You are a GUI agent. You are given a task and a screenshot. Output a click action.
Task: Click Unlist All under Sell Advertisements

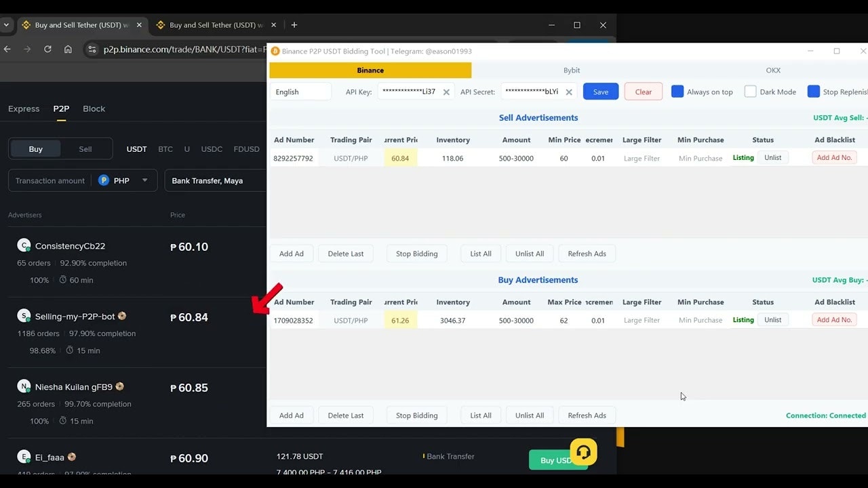click(x=530, y=253)
